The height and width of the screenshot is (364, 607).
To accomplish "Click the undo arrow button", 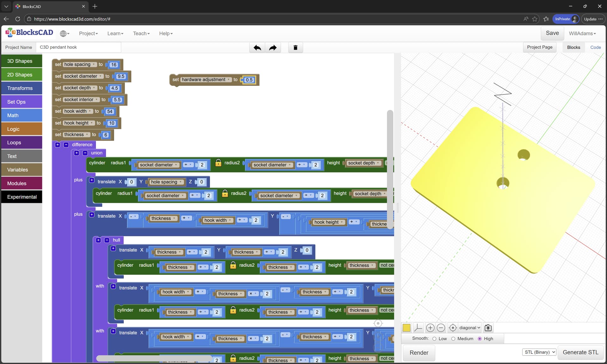I will tap(257, 48).
